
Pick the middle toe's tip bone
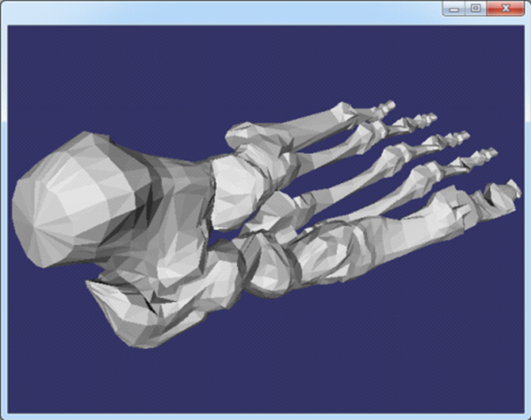tap(452, 139)
